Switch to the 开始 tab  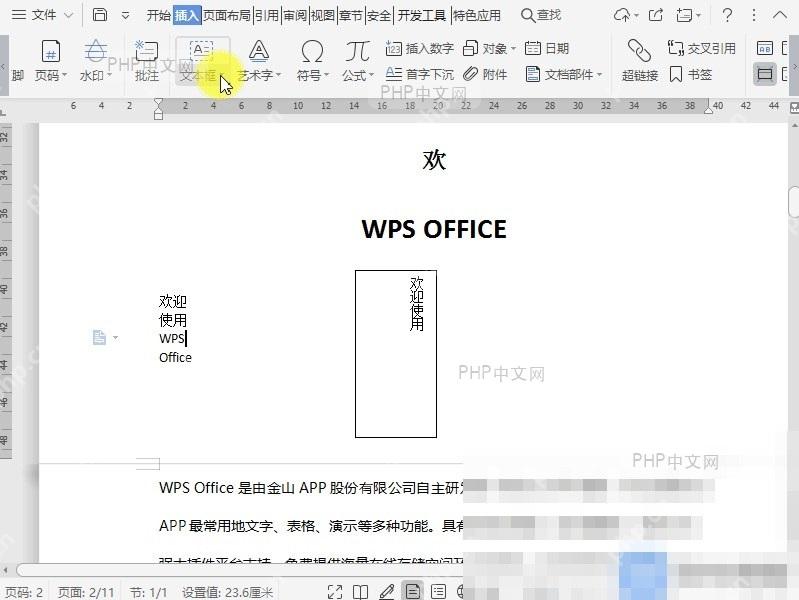158,16
